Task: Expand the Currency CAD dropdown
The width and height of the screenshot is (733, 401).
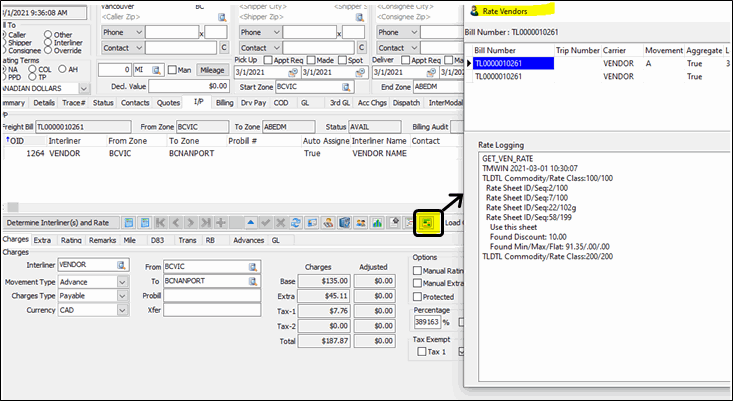Action: tap(122, 311)
